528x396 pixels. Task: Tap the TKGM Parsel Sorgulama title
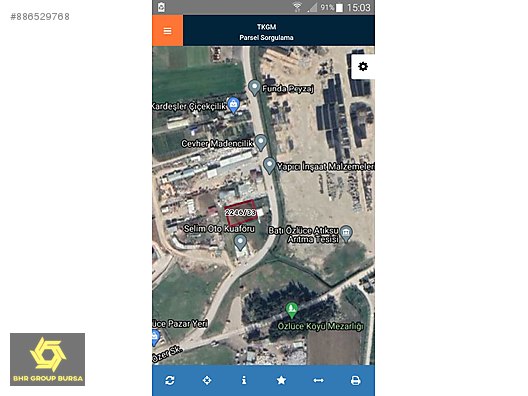pyautogui.click(x=266, y=32)
